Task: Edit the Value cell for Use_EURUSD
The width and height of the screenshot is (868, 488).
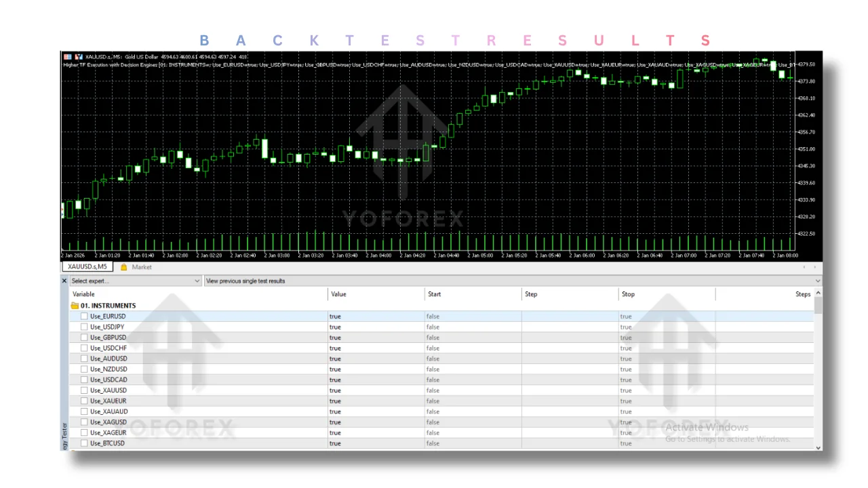Action: pyautogui.click(x=376, y=317)
